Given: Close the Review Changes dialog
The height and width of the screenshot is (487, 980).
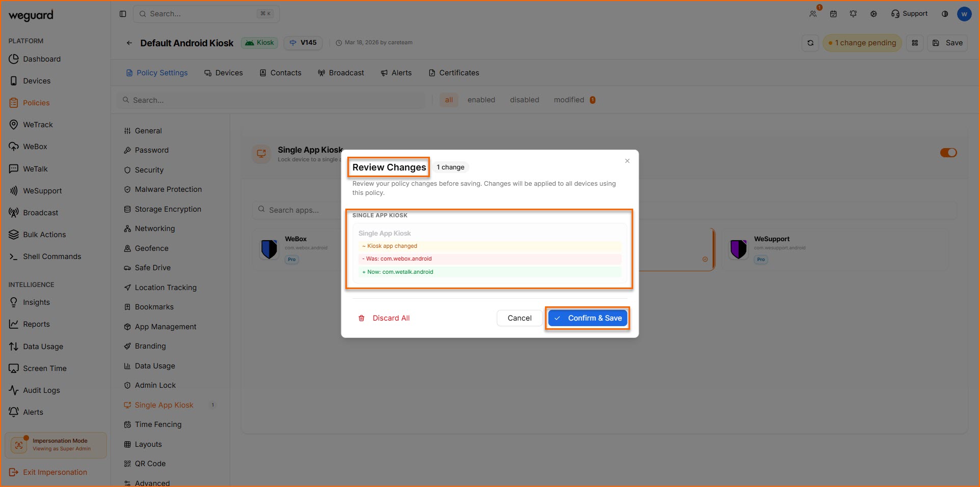Looking at the screenshot, I should coord(627,161).
